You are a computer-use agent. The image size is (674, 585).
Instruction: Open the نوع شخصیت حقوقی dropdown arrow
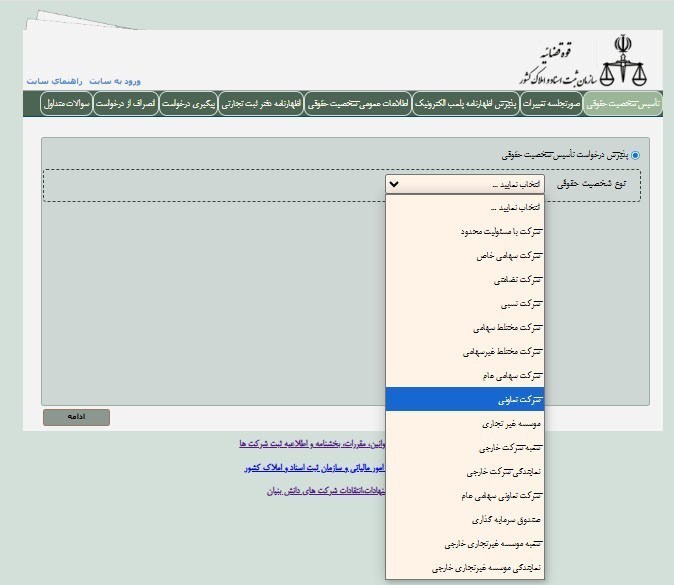click(x=394, y=185)
